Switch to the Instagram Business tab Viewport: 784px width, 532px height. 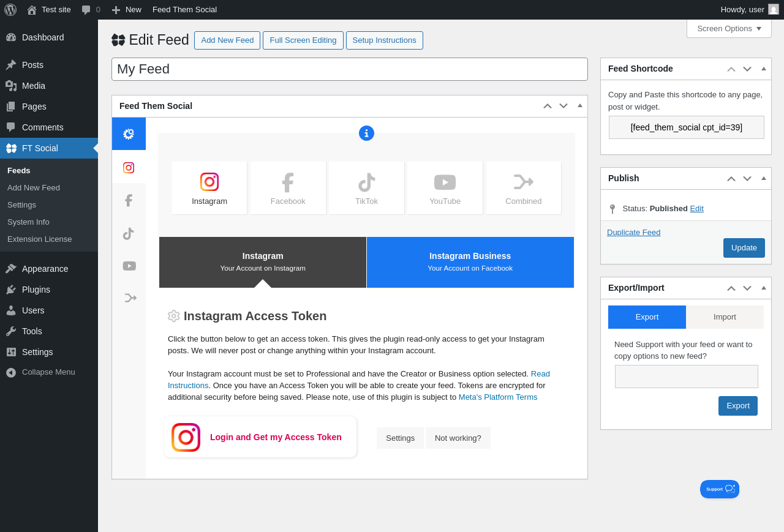click(470, 262)
